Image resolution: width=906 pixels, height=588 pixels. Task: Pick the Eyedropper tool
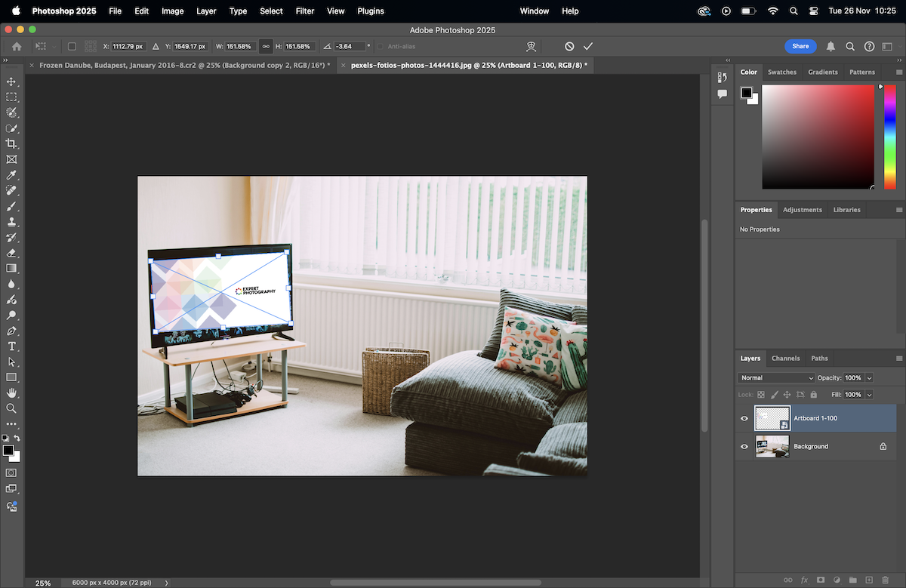click(11, 174)
